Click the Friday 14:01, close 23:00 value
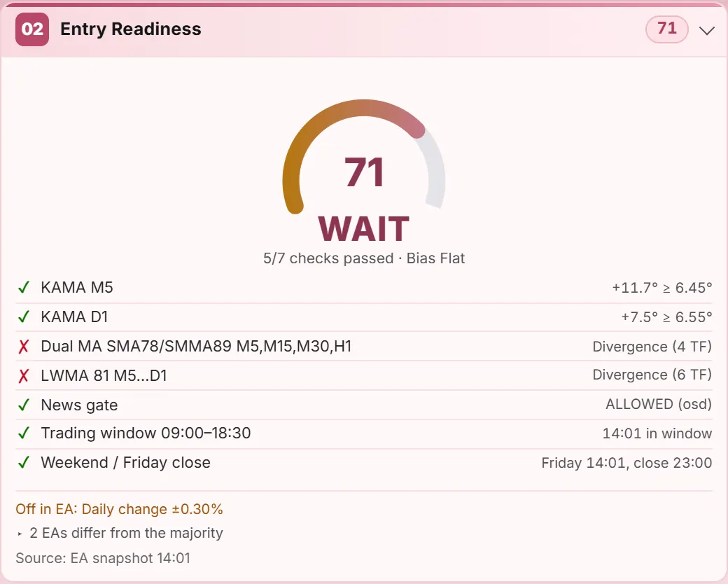This screenshot has width=728, height=584. (x=626, y=463)
